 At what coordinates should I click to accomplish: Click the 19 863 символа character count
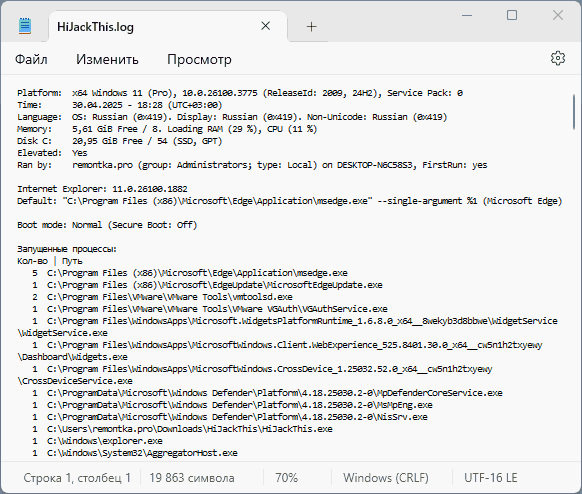coord(192,478)
